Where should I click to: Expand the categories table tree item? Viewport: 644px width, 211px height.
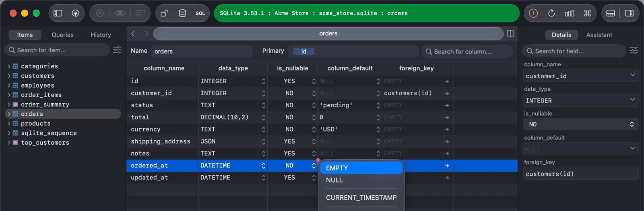(9, 66)
